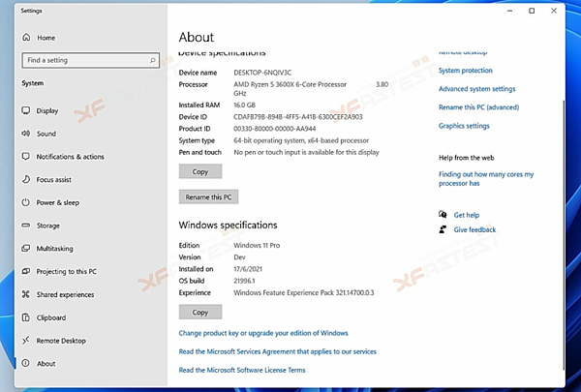Click the Remote Desktop icon
Screen dimensions: 581x392
26,340
